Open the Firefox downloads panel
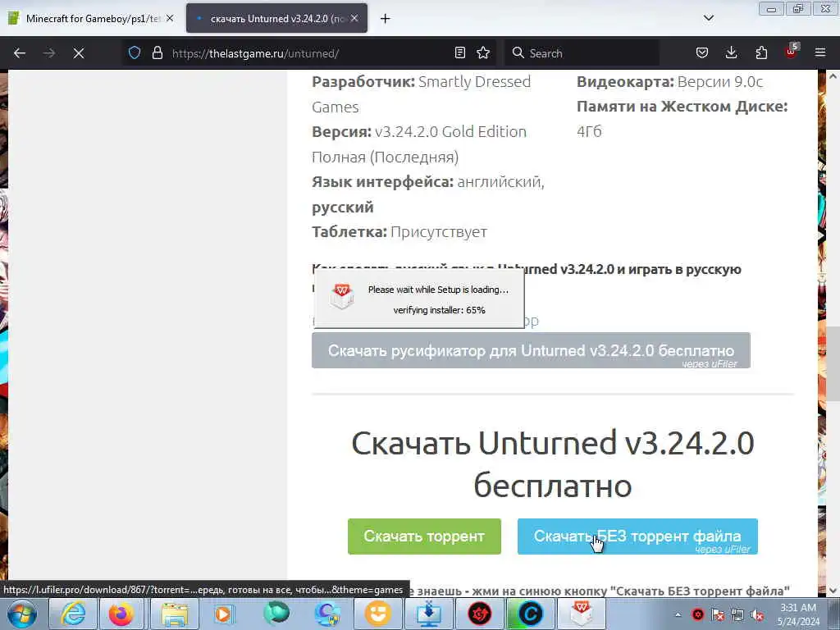The image size is (840, 630). (x=731, y=52)
